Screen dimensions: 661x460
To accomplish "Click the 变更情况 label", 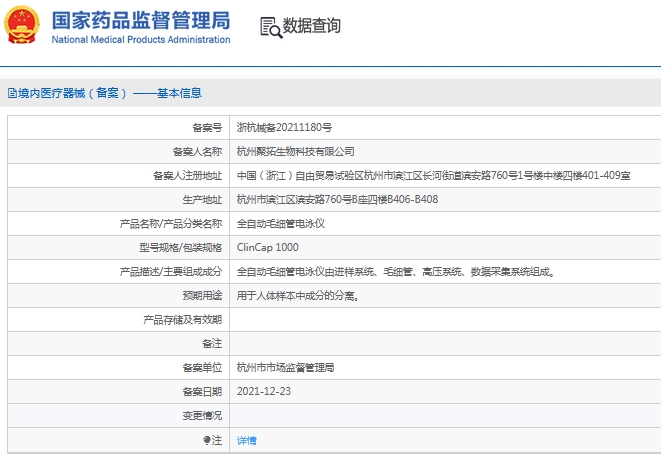I will (x=202, y=416).
